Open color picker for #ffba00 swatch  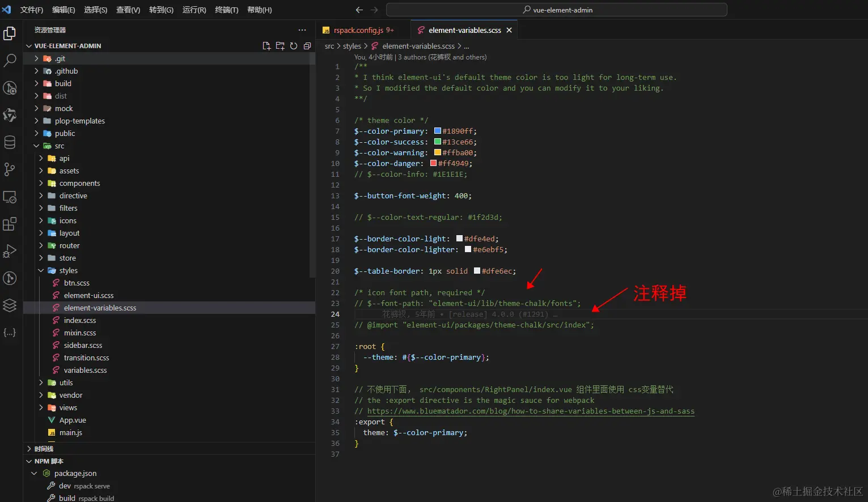click(438, 152)
